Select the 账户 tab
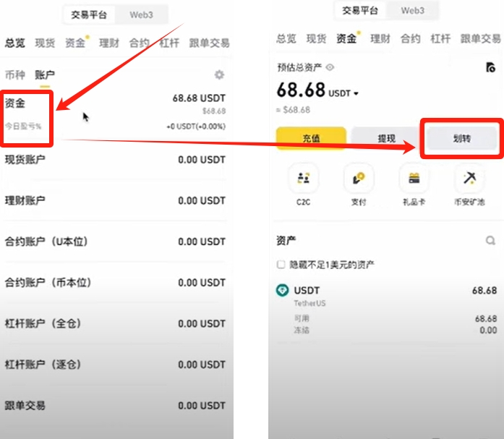504x439 pixels. click(45, 74)
